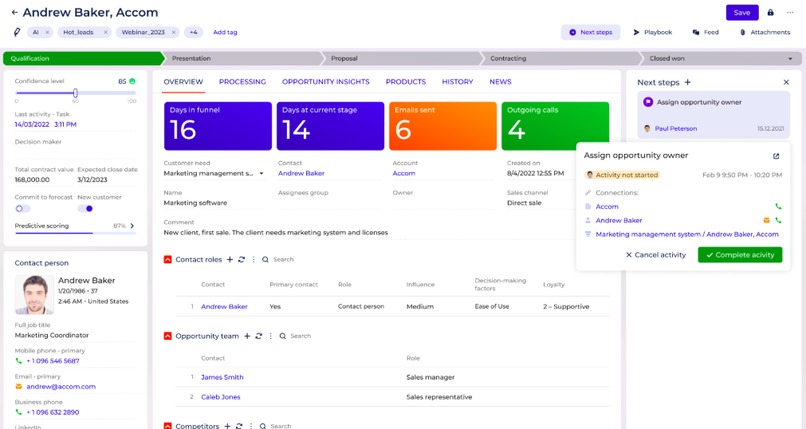
Task: Search within Contact roles
Action: point(278,259)
